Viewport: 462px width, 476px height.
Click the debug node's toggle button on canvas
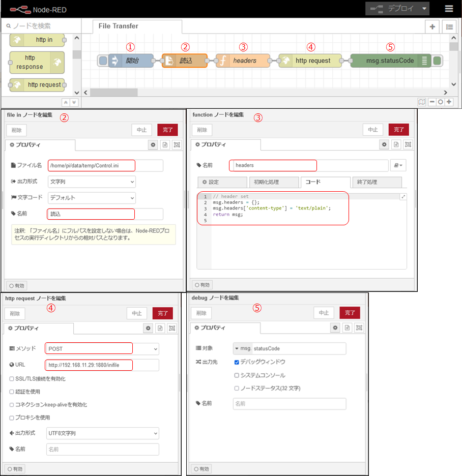(437, 61)
